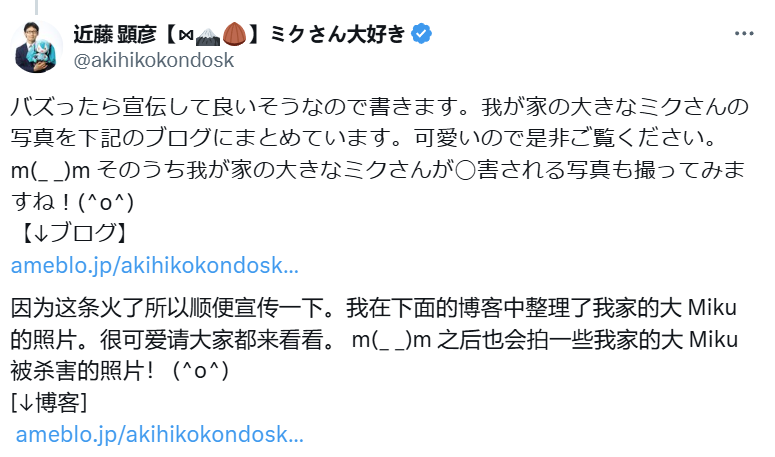Click the m(_ _)m emoticon in Chinese translation

pos(391,339)
